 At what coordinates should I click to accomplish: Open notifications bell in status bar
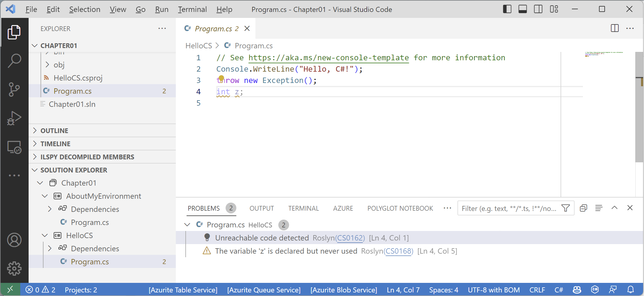pos(631,290)
